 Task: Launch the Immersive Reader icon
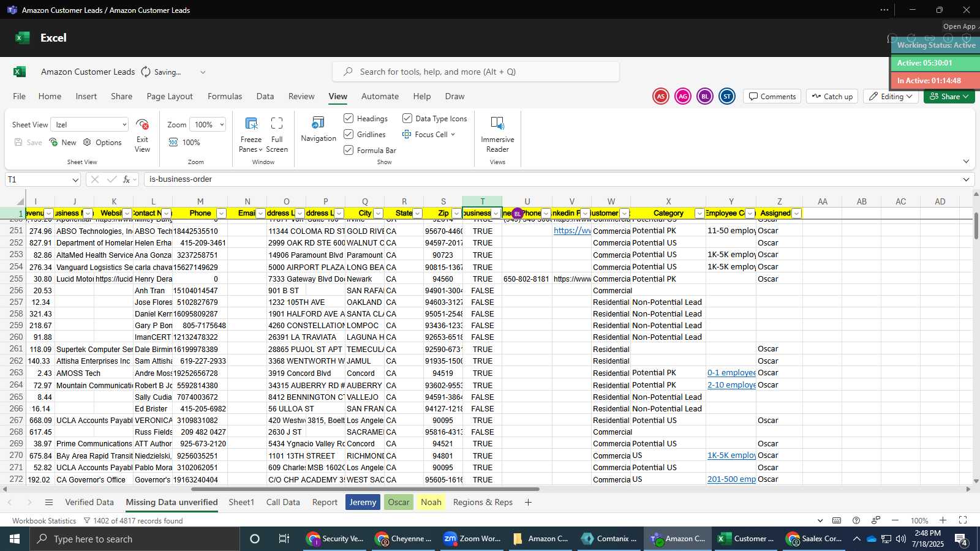tap(497, 124)
